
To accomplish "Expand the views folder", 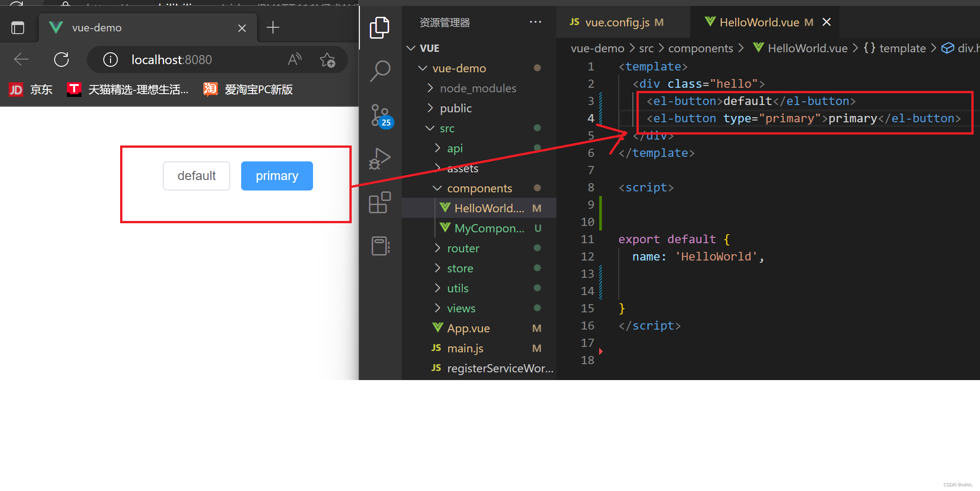I will 461,308.
